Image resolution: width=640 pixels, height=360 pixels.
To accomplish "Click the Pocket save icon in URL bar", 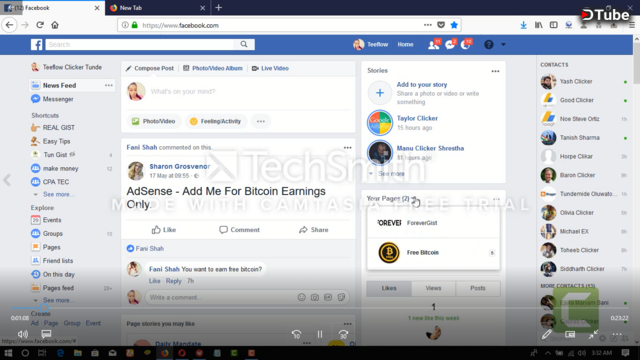I will pos(441,25).
